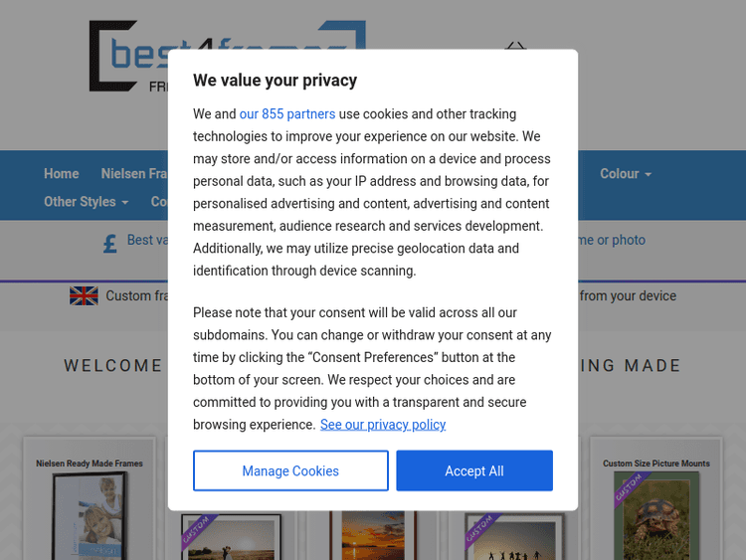Click the UK flag icon
746x560 pixels.
tap(84, 295)
